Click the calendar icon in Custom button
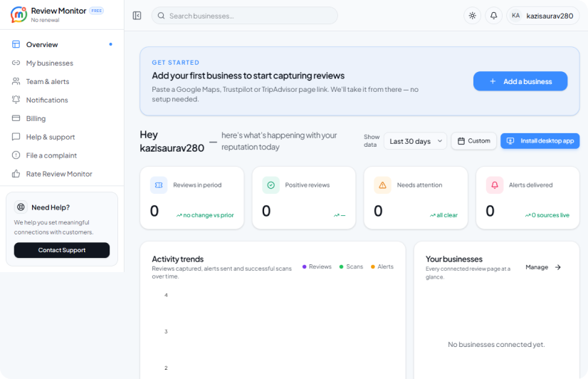The width and height of the screenshot is (588, 379). [461, 141]
